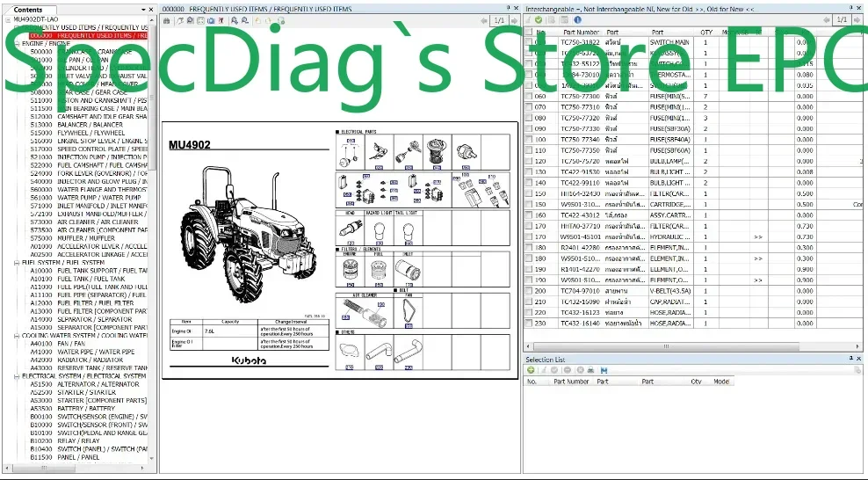Zoom out of the illustration with the magnifier-minus icon
This screenshot has width=868, height=480.
tap(245, 21)
